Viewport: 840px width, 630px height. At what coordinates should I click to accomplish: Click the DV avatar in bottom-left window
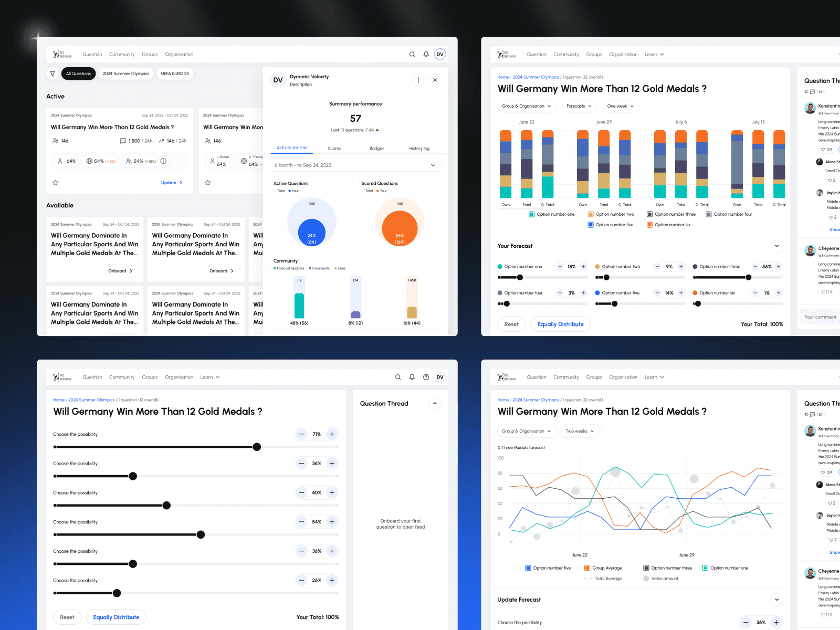point(440,377)
